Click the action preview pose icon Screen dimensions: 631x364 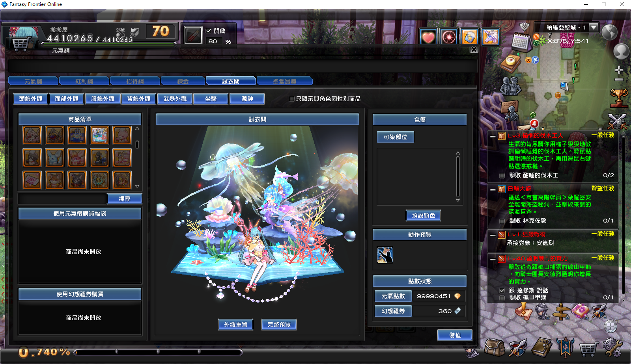click(385, 255)
